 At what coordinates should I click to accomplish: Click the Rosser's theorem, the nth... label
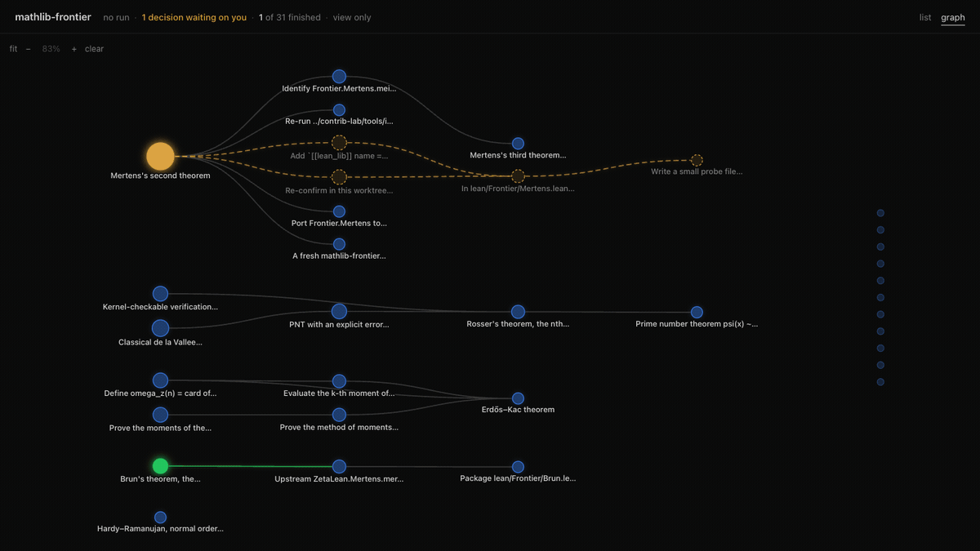(x=518, y=324)
